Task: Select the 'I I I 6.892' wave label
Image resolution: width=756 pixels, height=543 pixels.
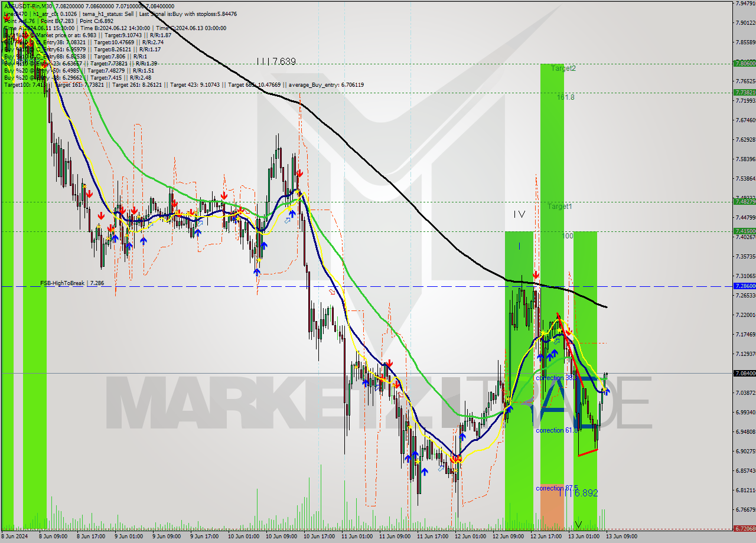Action: [x=578, y=493]
